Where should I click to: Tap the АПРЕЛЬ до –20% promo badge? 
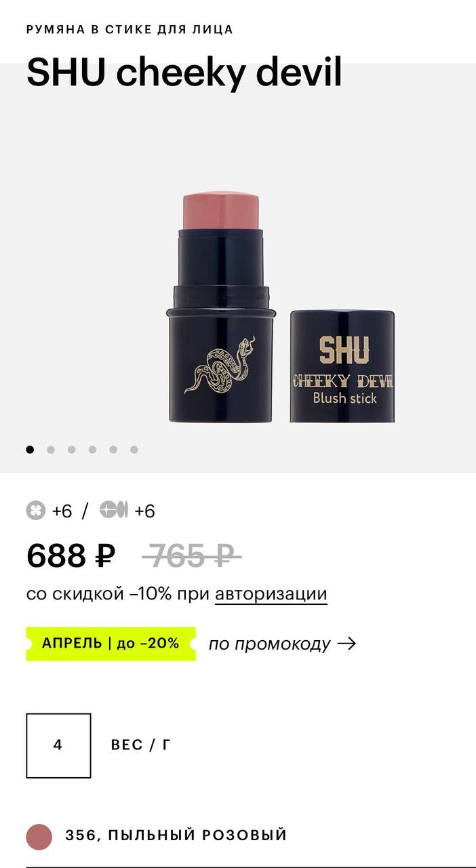(111, 644)
